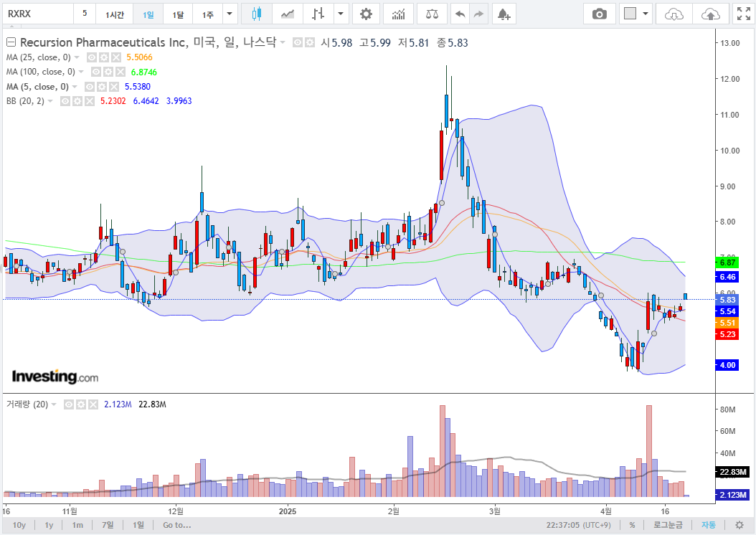The width and height of the screenshot is (756, 535).
Task: Hide MA 100 indicator eye toggle
Action: [96, 72]
